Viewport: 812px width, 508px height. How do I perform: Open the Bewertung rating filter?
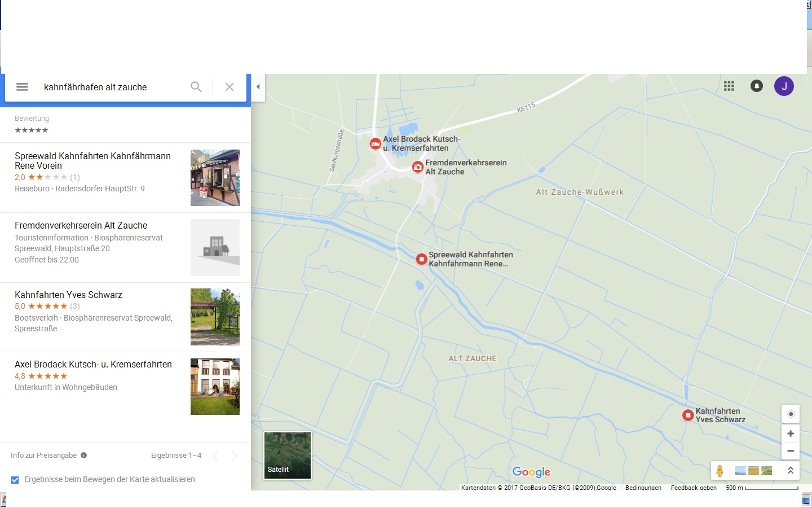pos(32,124)
